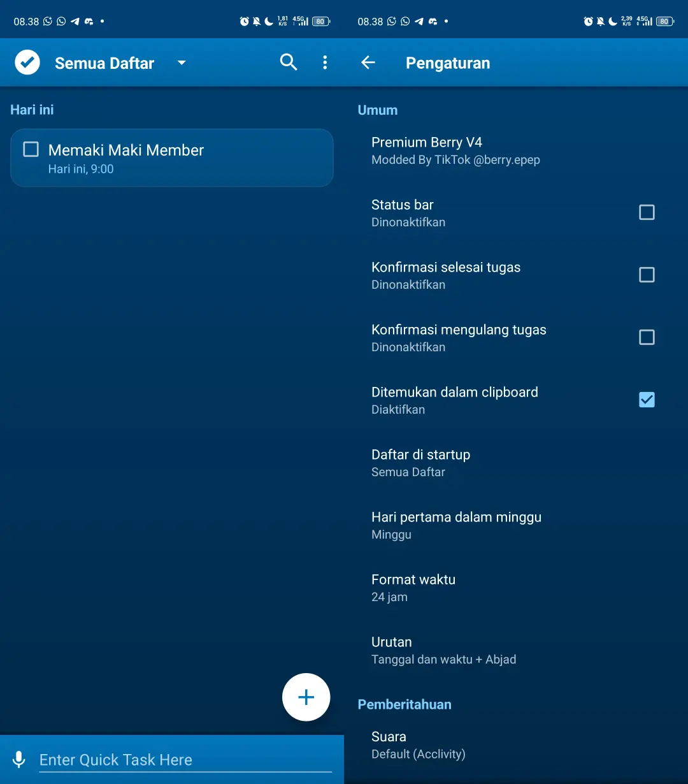Tap the plus floating action button
The width and height of the screenshot is (688, 784).
point(306,697)
